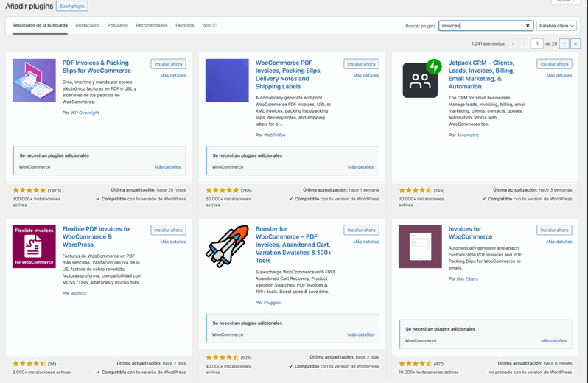Open WooCommerce dependency details in WebToffee card
The image size is (588, 383).
pyautogui.click(x=360, y=167)
